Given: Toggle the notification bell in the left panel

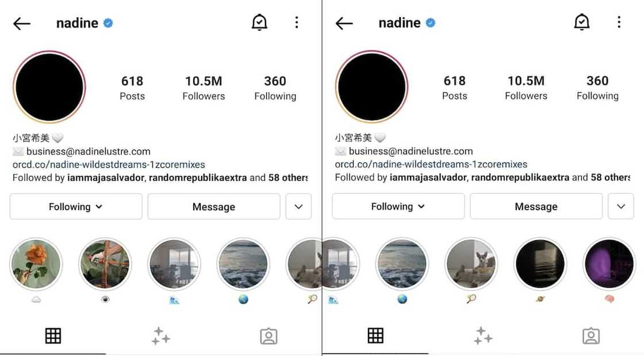Looking at the screenshot, I should pyautogui.click(x=259, y=22).
